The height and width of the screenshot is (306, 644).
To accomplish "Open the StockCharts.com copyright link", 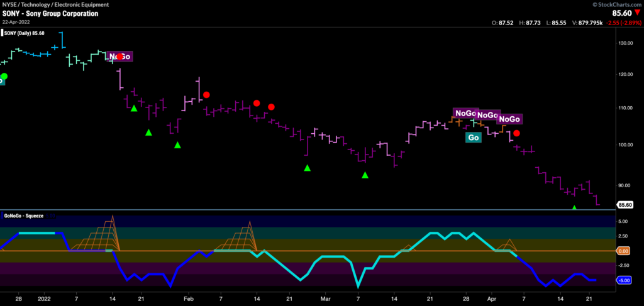I will (x=617, y=4).
